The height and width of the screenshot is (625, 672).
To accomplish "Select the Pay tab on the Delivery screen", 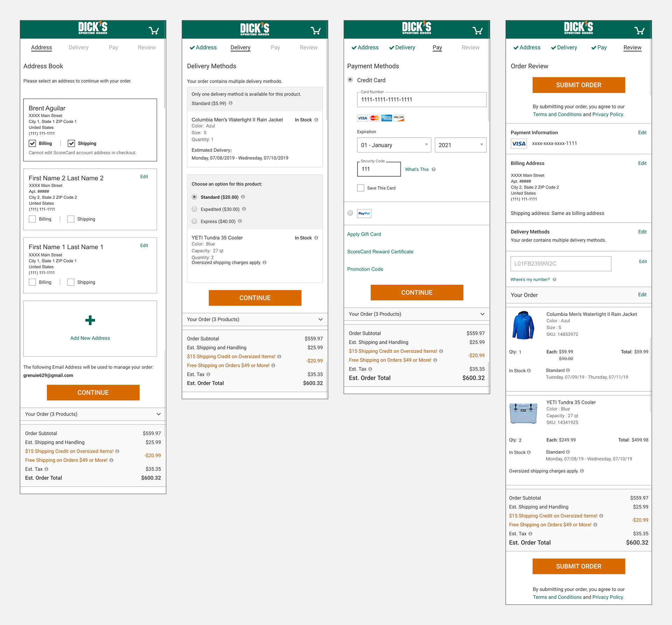I will click(x=275, y=47).
